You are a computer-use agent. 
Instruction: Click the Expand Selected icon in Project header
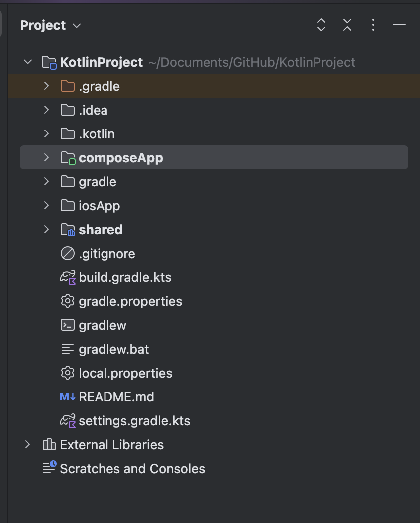pos(321,25)
